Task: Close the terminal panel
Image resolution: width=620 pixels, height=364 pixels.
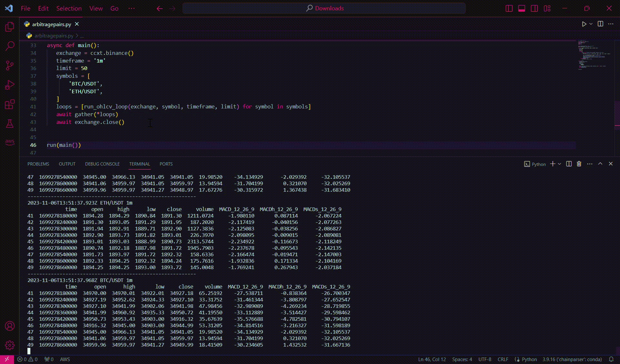Action: [x=611, y=164]
